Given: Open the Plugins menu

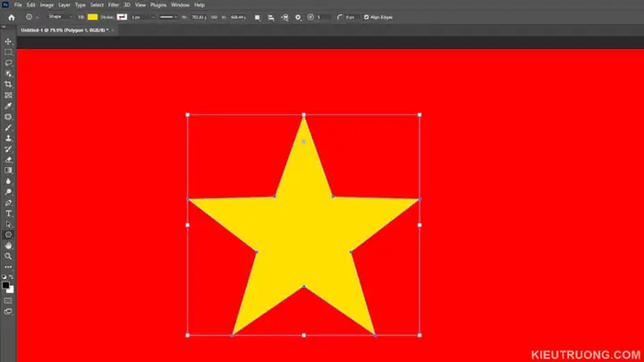Looking at the screenshot, I should [158, 5].
